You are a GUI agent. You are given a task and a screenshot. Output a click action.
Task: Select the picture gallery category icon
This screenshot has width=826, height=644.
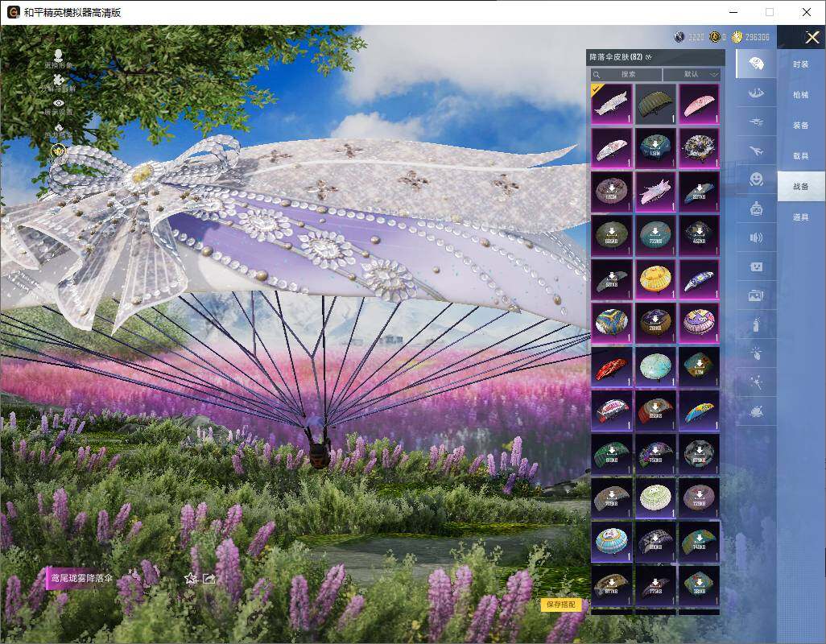[756, 295]
